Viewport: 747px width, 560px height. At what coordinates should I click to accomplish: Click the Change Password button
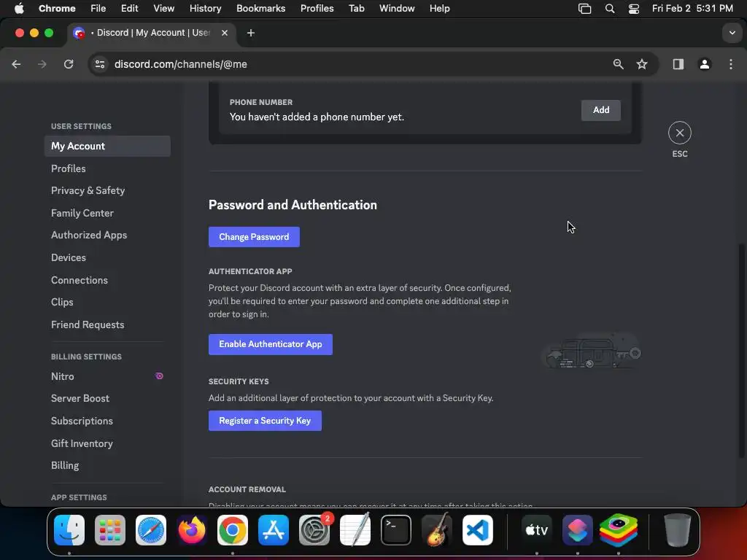(x=254, y=237)
